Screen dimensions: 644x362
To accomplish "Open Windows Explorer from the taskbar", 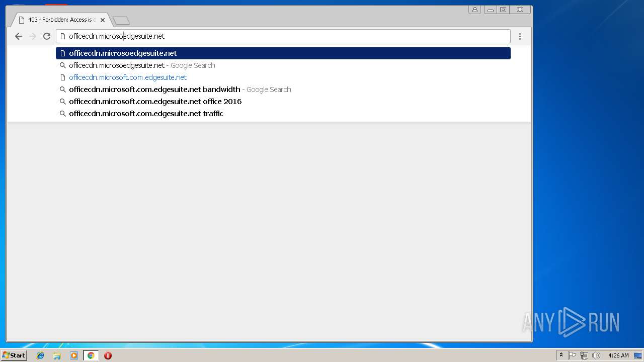I will [57, 355].
